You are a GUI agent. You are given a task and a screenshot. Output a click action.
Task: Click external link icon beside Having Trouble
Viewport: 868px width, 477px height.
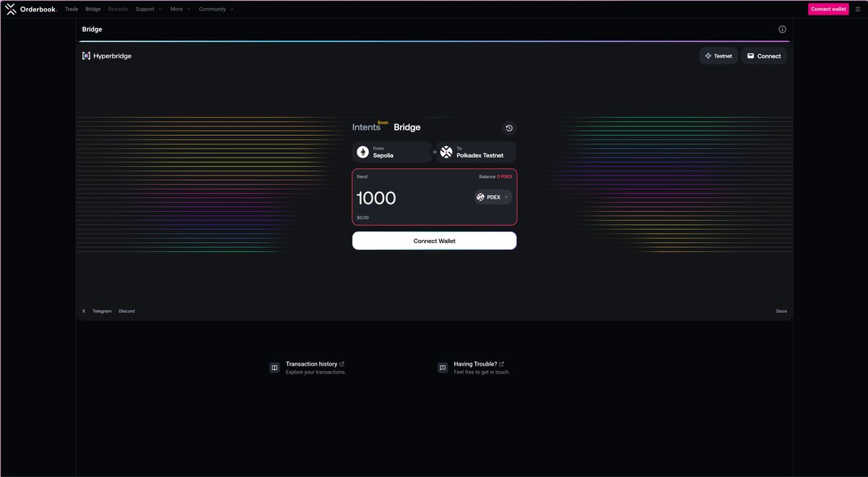pyautogui.click(x=501, y=364)
